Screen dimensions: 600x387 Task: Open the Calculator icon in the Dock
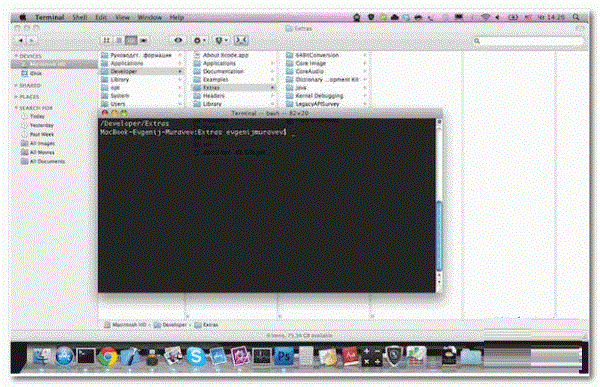pyautogui.click(x=371, y=356)
